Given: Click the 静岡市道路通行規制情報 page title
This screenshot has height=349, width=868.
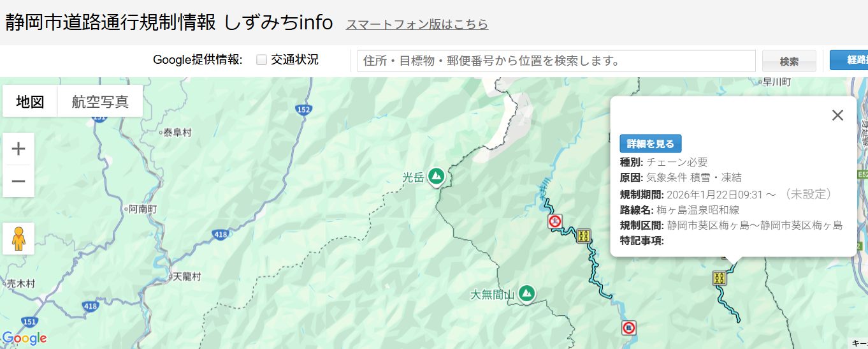Looking at the screenshot, I should 112,22.
